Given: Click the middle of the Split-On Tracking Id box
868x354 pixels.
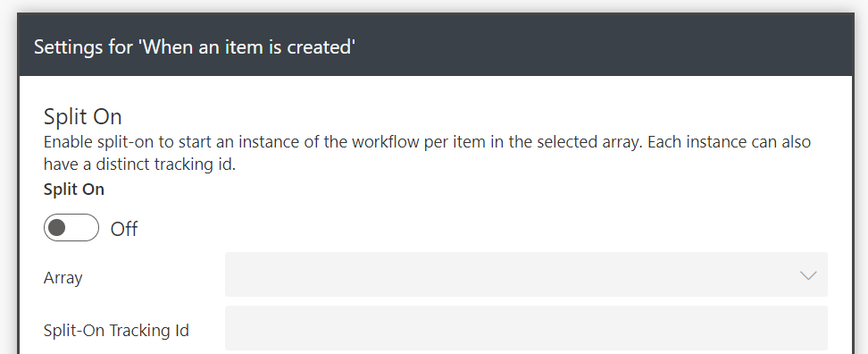Looking at the screenshot, I should pos(526,328).
